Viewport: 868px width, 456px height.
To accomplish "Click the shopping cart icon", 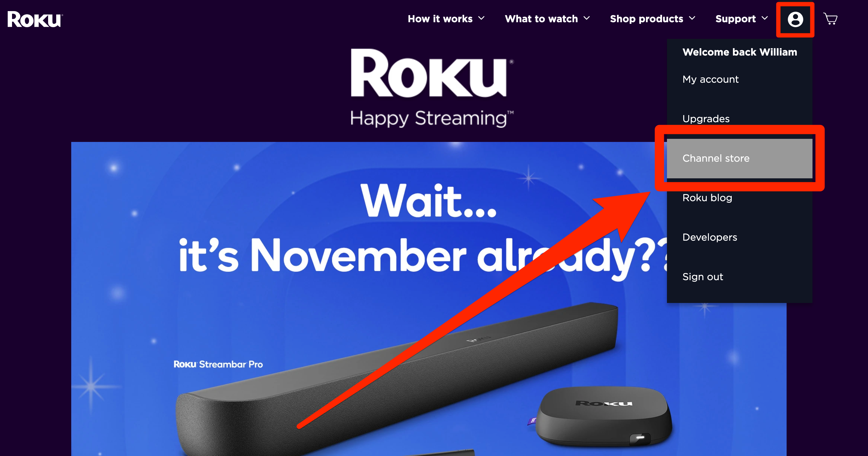I will pos(833,19).
